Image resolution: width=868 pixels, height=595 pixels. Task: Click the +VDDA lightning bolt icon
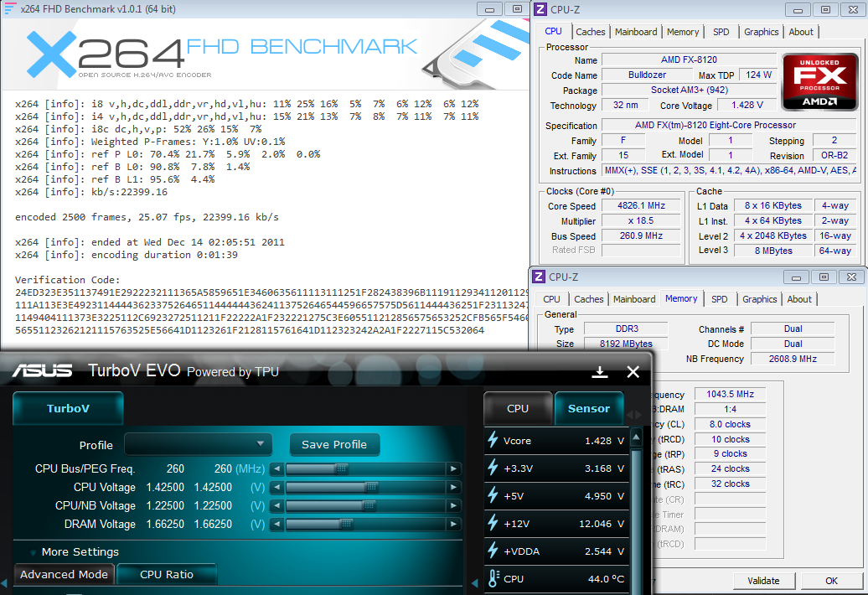493,551
